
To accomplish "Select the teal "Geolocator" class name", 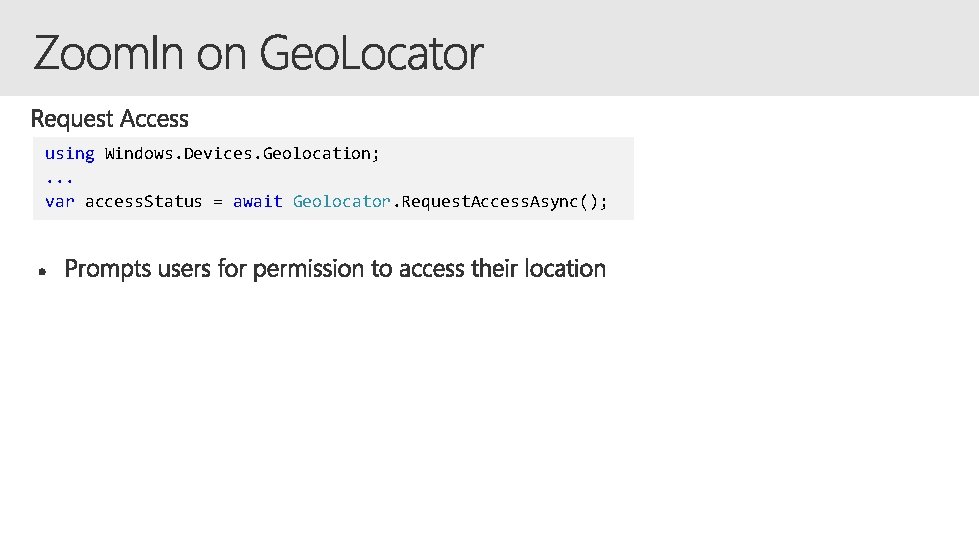I will pyautogui.click(x=341, y=201).
